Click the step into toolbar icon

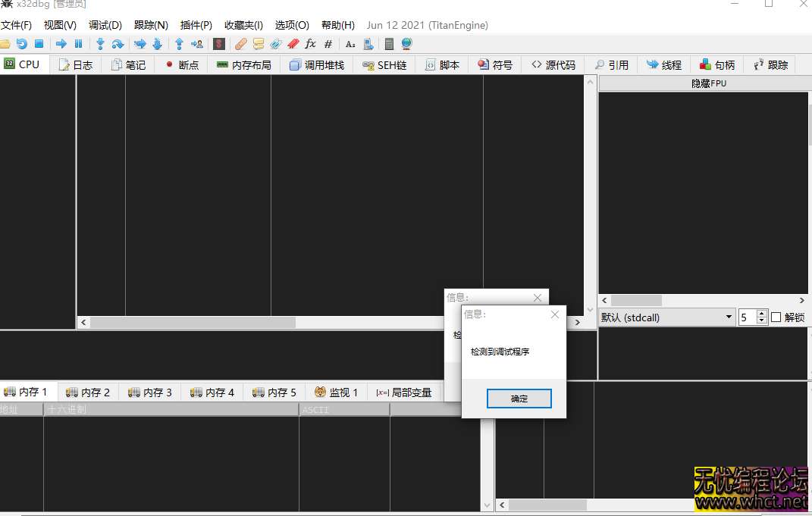tap(99, 44)
